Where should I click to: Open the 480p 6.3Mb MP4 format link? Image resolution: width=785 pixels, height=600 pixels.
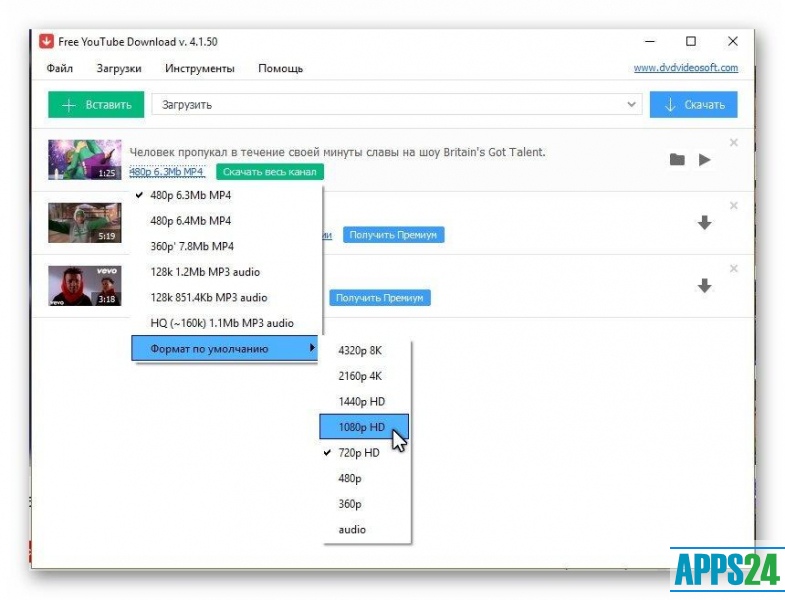[x=167, y=172]
